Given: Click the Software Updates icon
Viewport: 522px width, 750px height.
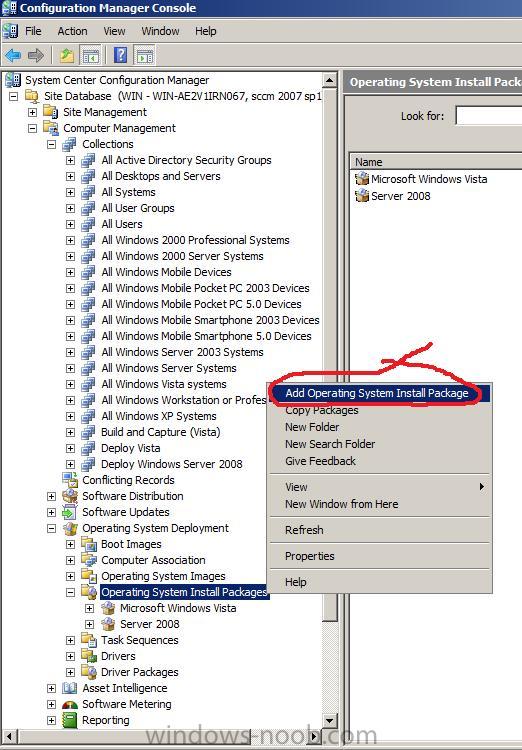Looking at the screenshot, I should coord(70,512).
